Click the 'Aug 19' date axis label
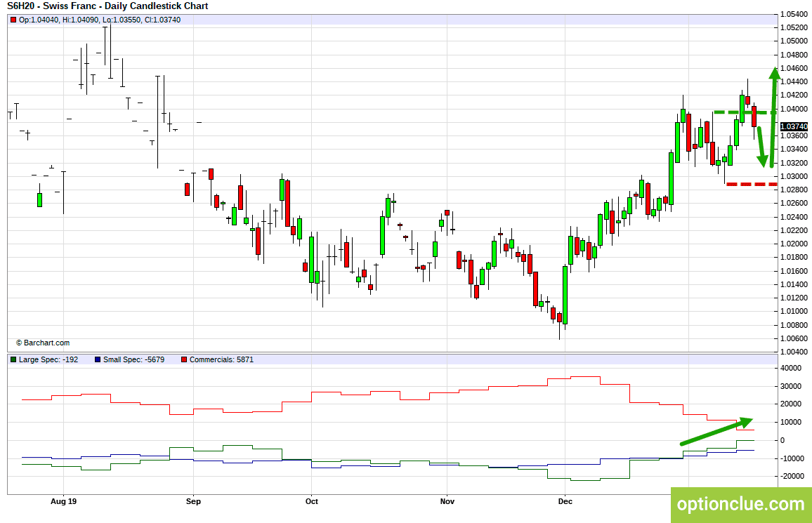 tap(64, 501)
